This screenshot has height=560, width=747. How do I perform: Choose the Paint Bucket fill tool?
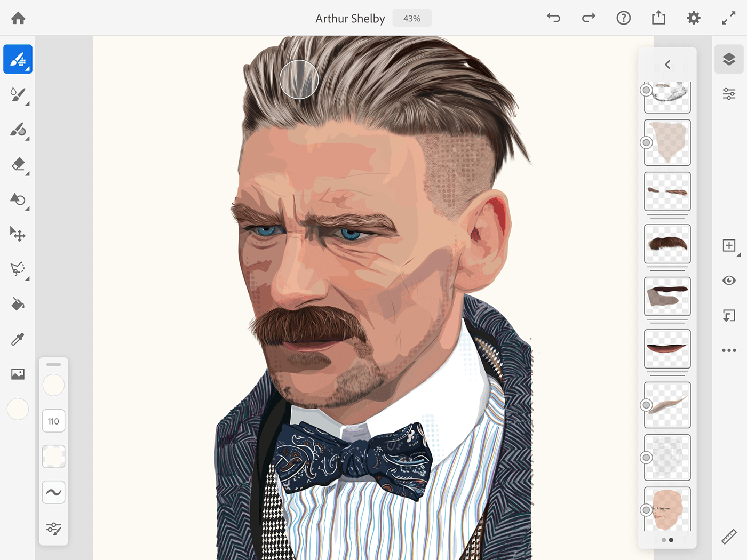(x=18, y=304)
